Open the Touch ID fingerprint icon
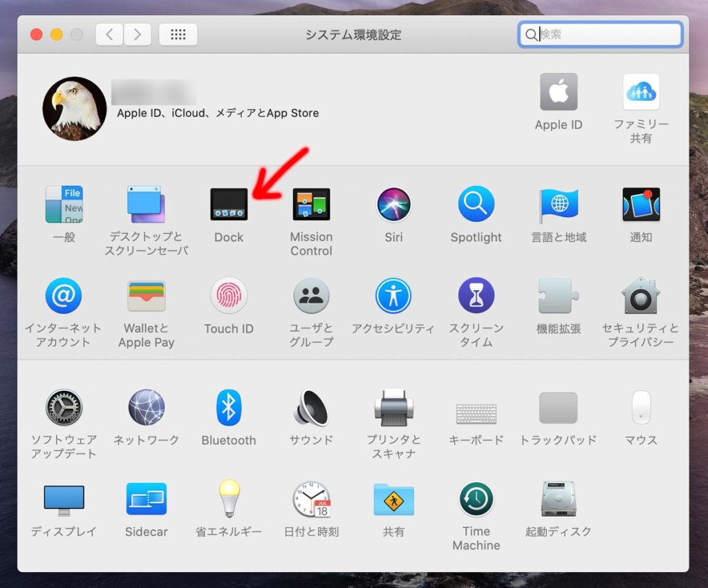This screenshot has width=708, height=588. (x=229, y=296)
